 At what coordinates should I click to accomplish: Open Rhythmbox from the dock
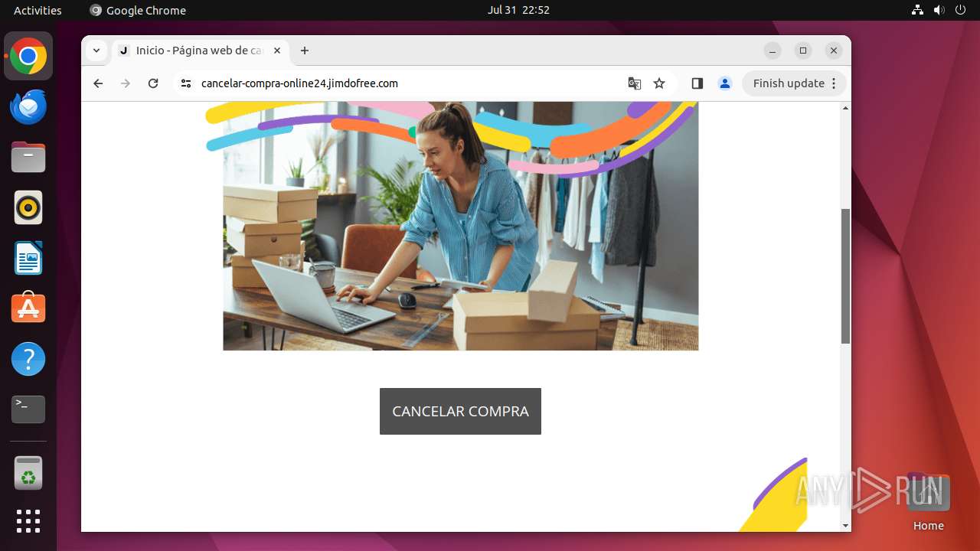28,208
